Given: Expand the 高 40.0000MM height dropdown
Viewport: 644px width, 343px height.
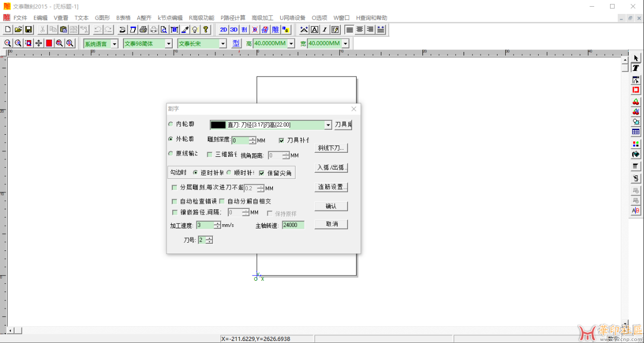Looking at the screenshot, I should point(290,43).
